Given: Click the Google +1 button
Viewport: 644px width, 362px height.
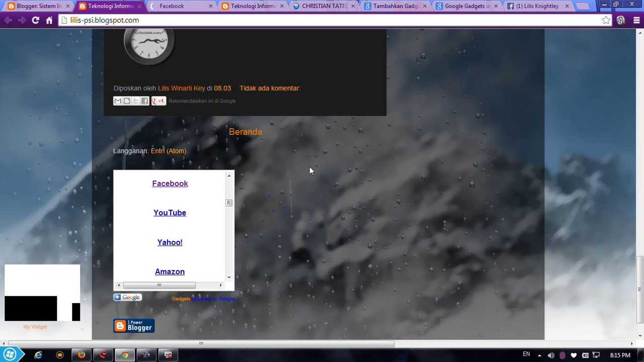Looking at the screenshot, I should pyautogui.click(x=158, y=101).
